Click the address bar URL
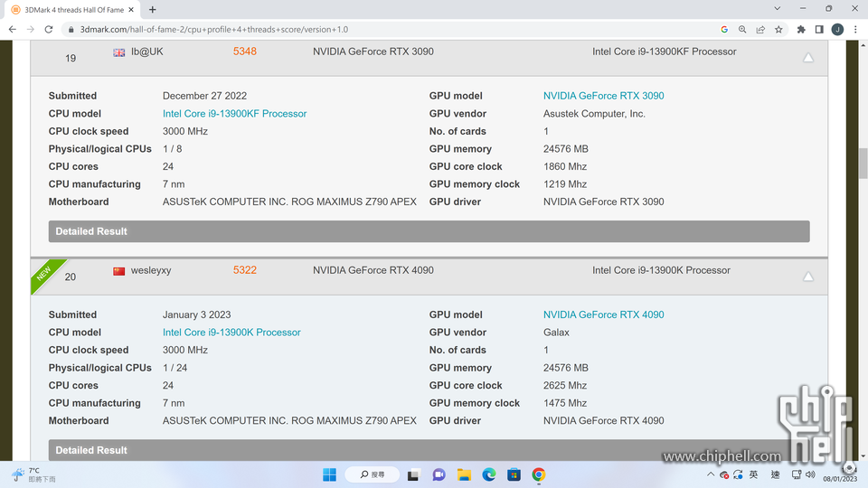The height and width of the screenshot is (488, 868). 213,29
